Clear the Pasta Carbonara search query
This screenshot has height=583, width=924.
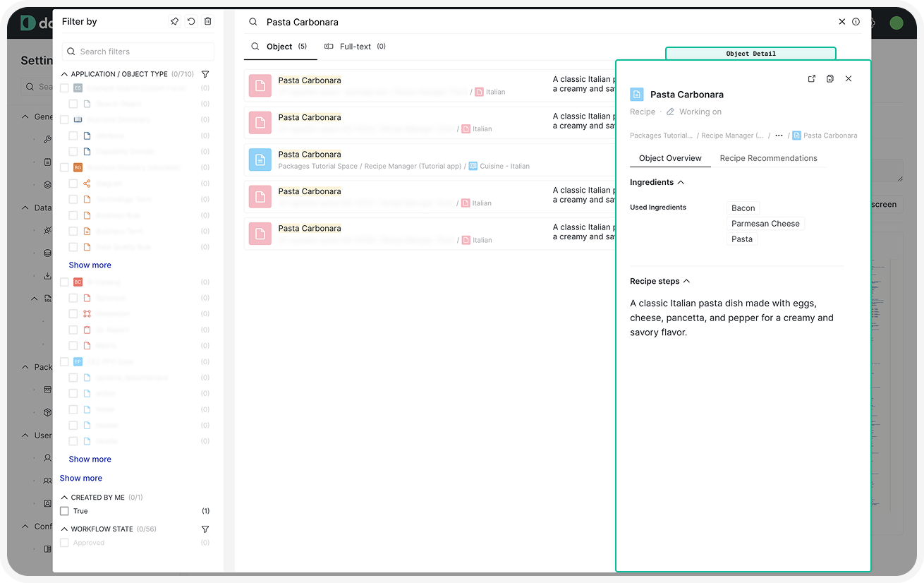pyautogui.click(x=842, y=22)
